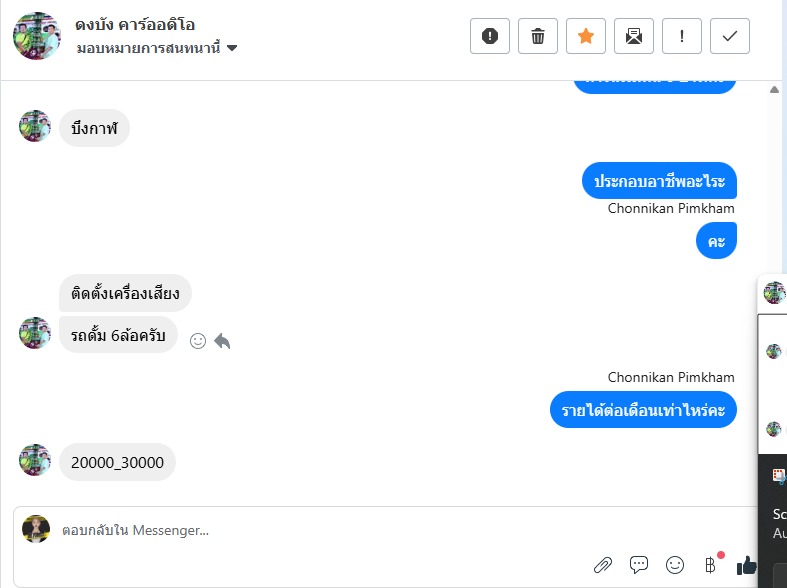The width and height of the screenshot is (787, 588).
Task: Click the chat scrollbar up arrow
Action: pyautogui.click(x=774, y=90)
